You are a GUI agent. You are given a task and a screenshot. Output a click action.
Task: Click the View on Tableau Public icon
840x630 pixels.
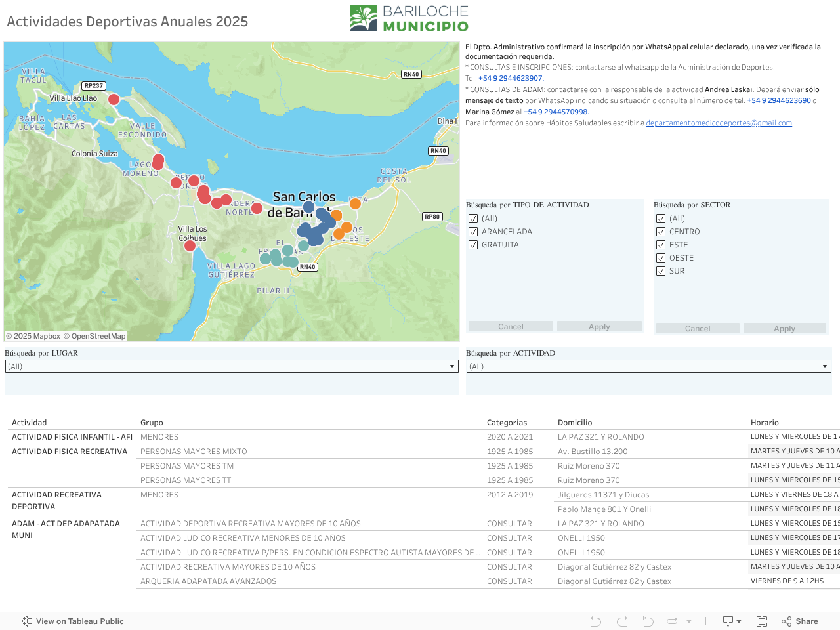27,621
